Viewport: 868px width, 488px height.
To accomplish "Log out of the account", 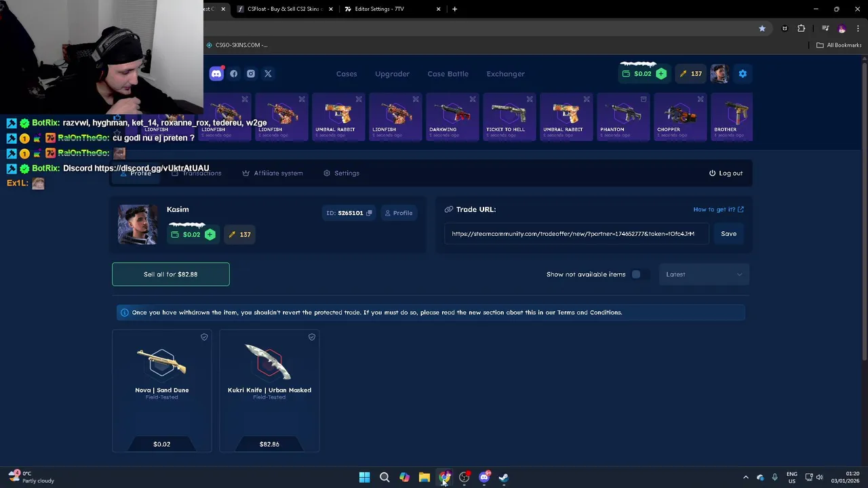I will 726,173.
